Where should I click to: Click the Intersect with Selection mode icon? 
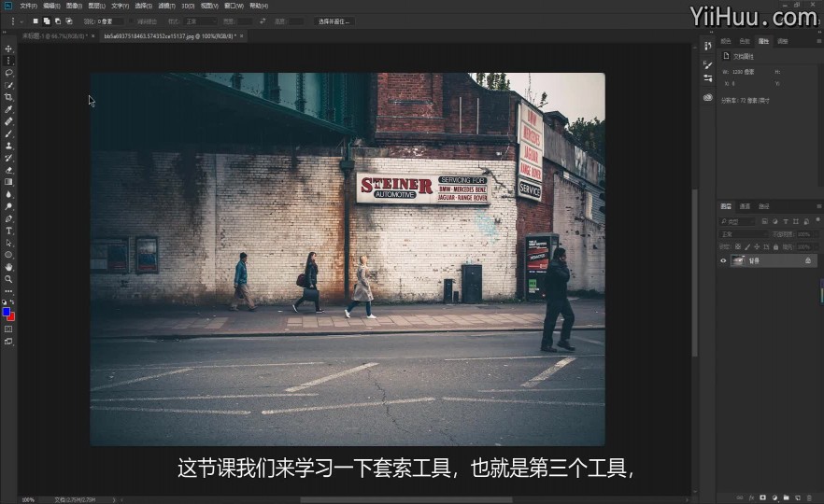[69, 21]
